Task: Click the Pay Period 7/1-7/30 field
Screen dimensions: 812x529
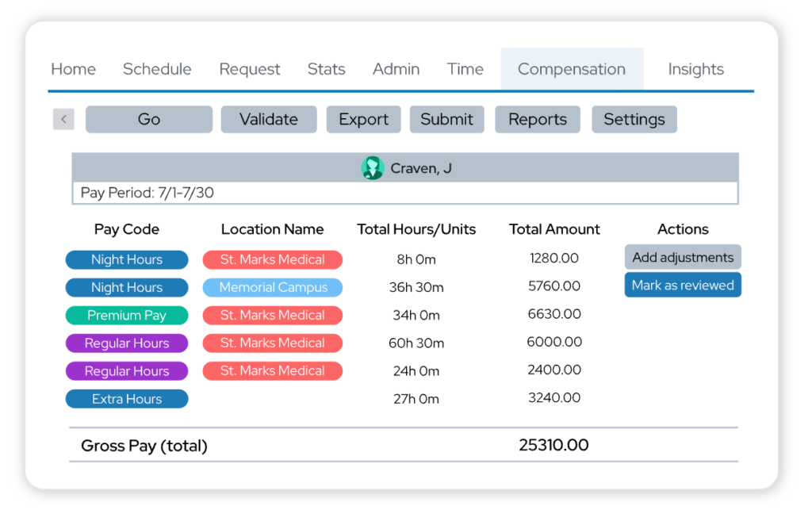Action: (x=404, y=193)
